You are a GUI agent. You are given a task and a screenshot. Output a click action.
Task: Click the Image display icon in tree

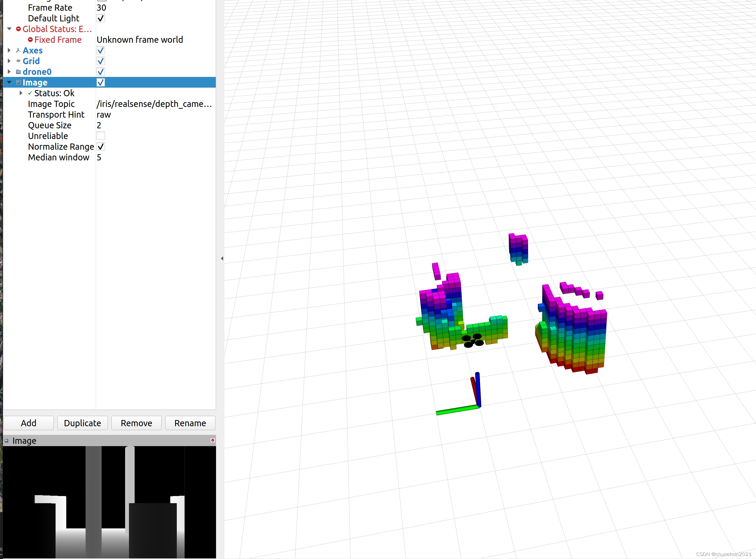point(18,82)
